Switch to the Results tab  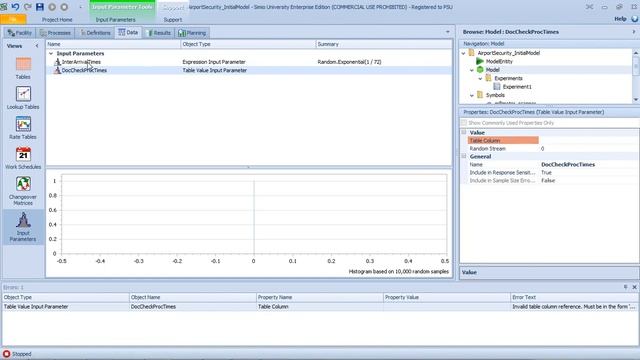[x=159, y=33]
